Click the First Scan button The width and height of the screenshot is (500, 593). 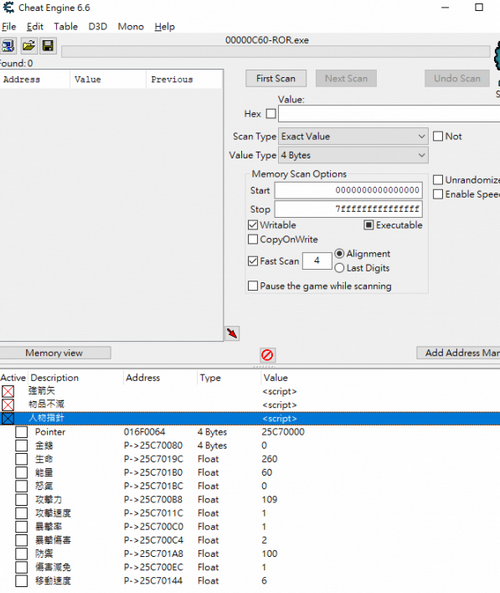(276, 79)
